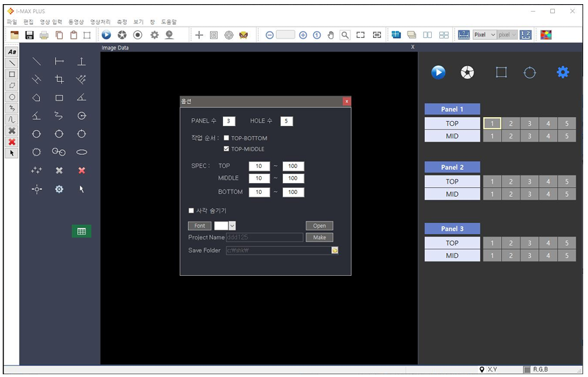Click the red X delete icon in palette
Screen dimensions: 588x377
[x=82, y=171]
